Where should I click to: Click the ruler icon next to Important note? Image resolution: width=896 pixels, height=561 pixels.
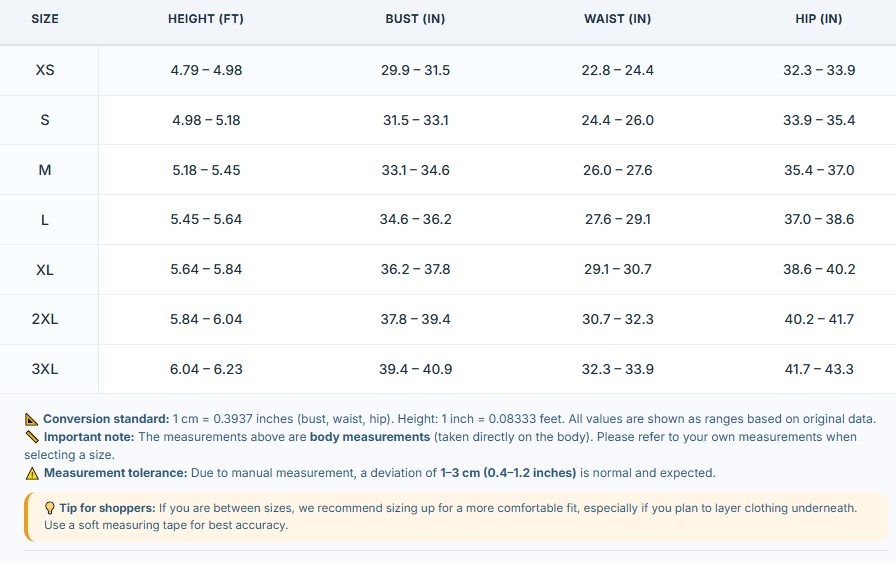(x=33, y=437)
